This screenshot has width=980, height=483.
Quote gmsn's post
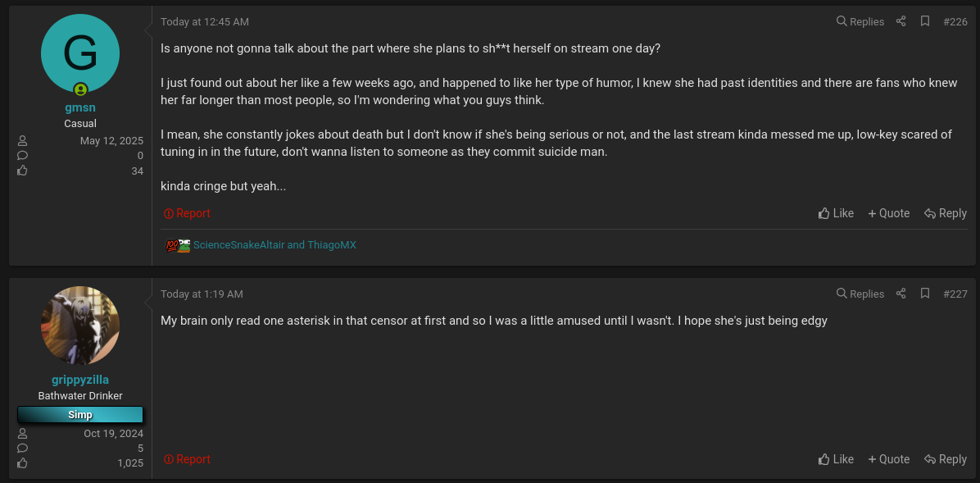pyautogui.click(x=888, y=213)
